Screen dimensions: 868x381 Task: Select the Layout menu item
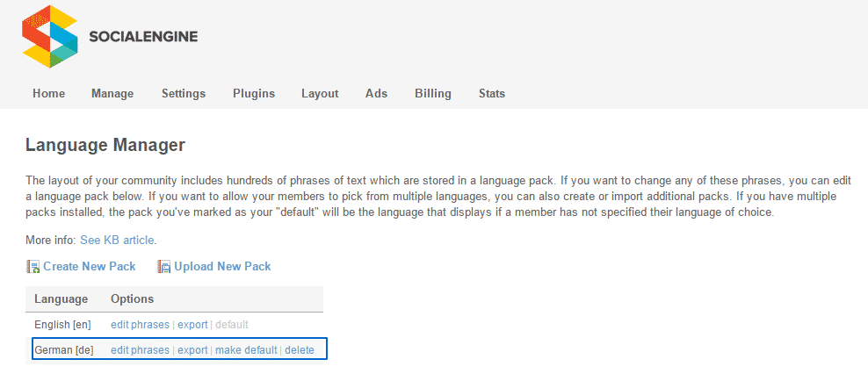point(320,93)
